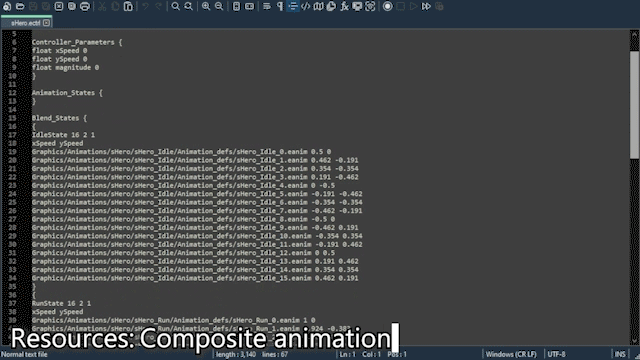This screenshot has width=640, height=360.
Task: Click the 'Ln : 1 Col : 1' status field
Action: (360, 354)
